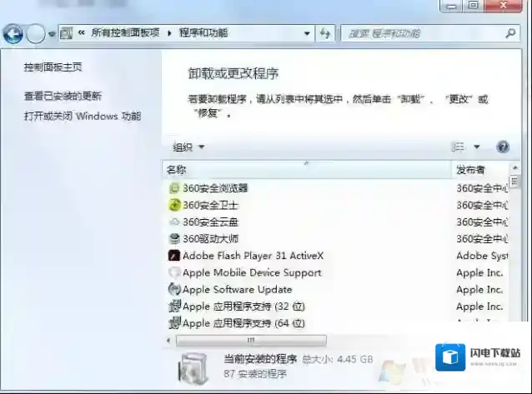
Task: Click the horizontal scrollbar thumb under list
Action: click(x=250, y=341)
